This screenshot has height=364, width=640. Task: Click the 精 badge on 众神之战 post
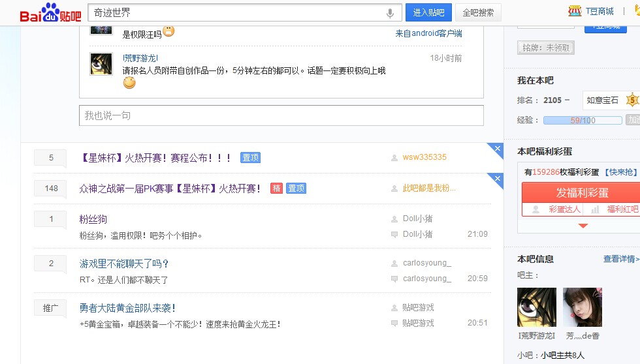tap(276, 189)
